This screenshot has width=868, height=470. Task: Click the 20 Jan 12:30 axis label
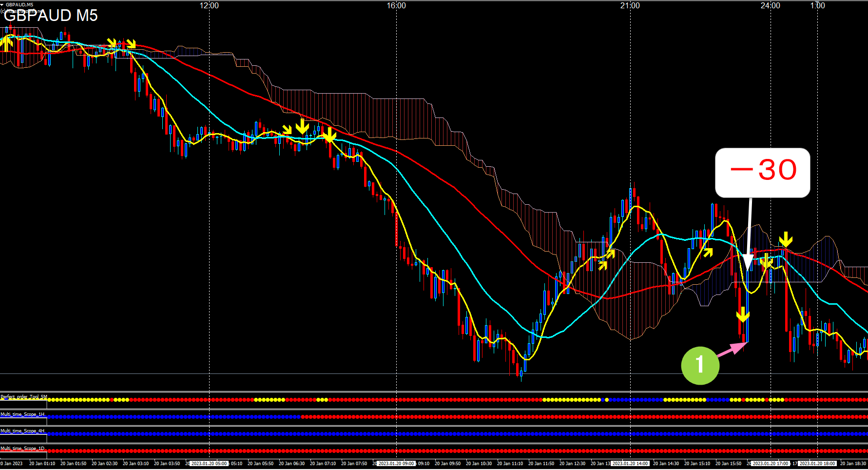[x=572, y=464]
